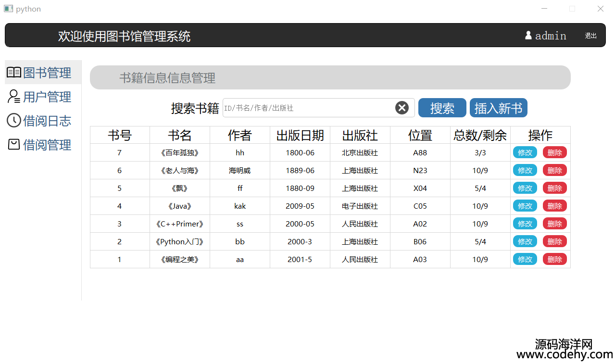Select the 《Python入门》 title cell
615x364 pixels.
coord(180,242)
